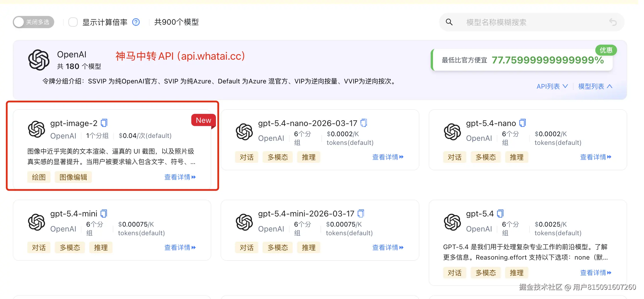
Task: Click the OpenAI logo on gpt-image-2 card
Action: pos(37,129)
